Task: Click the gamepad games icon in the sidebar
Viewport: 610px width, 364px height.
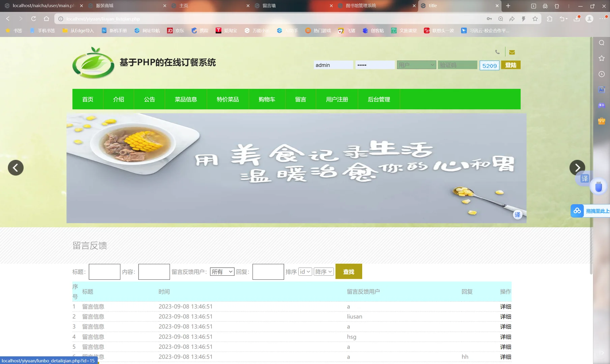Action: [601, 105]
